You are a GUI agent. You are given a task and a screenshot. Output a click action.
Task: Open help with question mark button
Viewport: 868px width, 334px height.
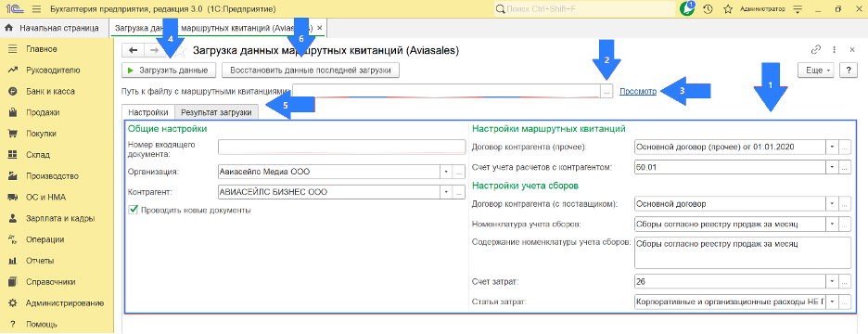pyautogui.click(x=849, y=71)
